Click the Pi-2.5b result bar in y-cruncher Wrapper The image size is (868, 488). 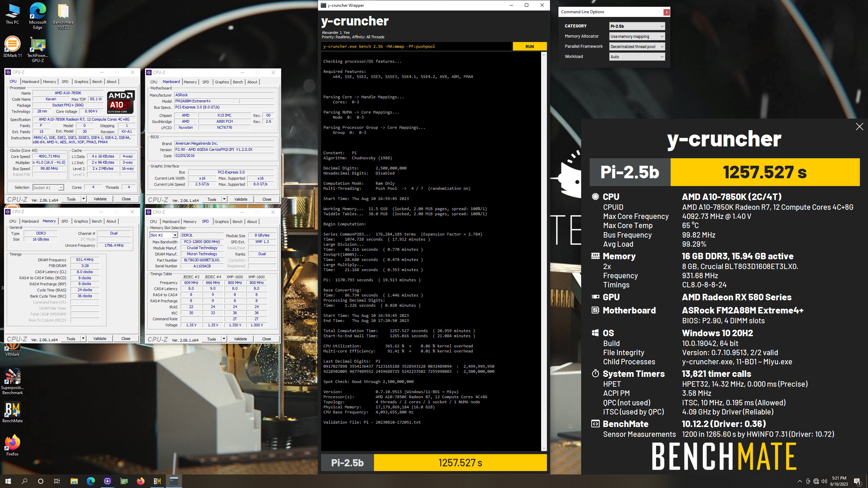434,463
